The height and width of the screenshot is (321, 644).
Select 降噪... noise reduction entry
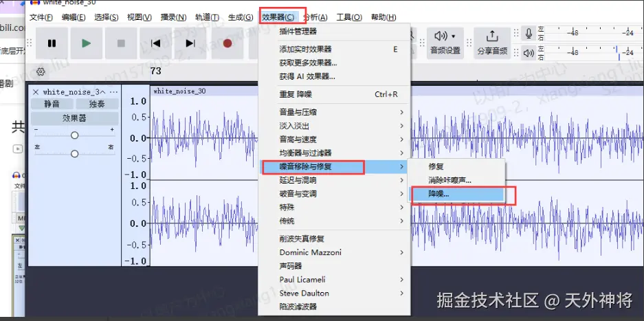tap(458, 194)
